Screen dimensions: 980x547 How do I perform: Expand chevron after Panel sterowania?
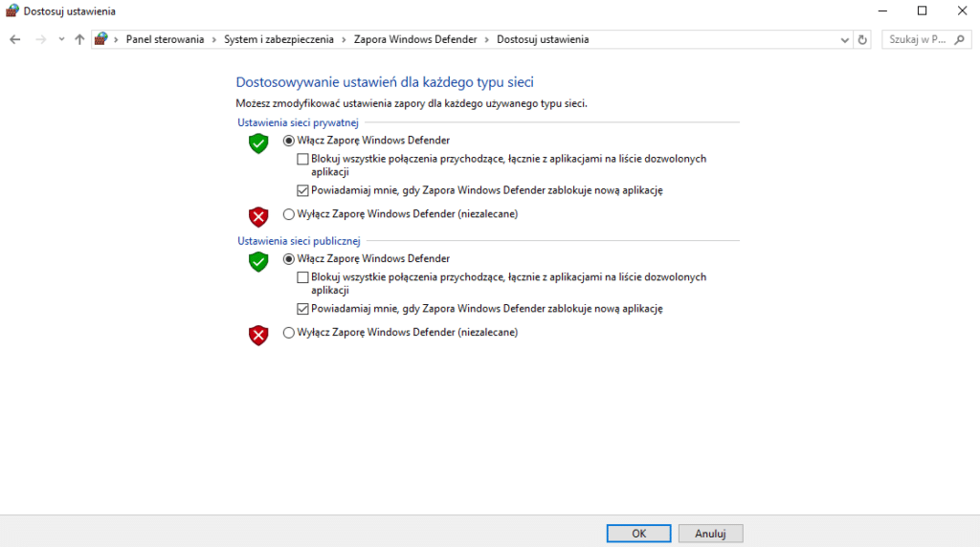pos(213,39)
